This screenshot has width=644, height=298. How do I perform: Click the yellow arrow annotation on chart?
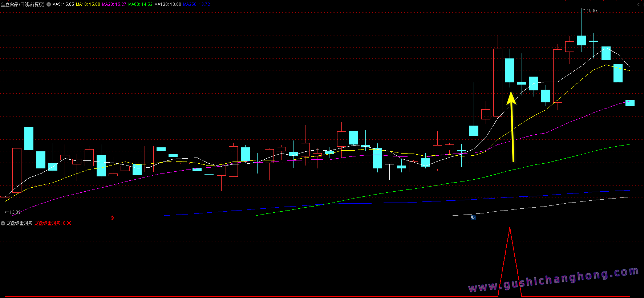tap(512, 127)
